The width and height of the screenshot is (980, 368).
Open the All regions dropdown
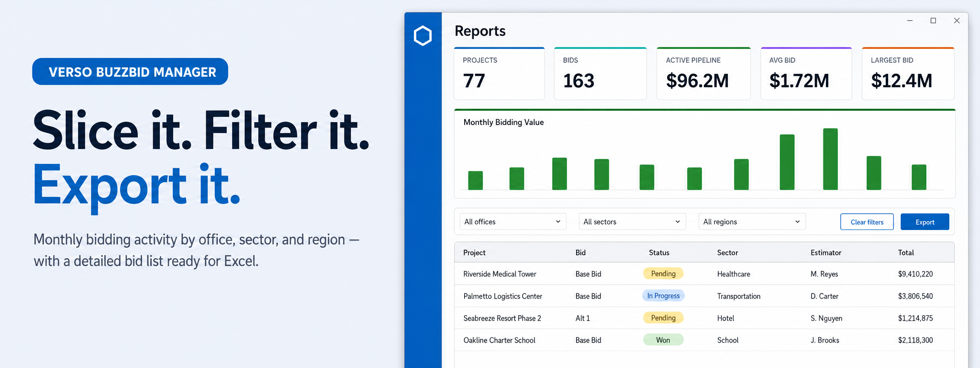752,222
